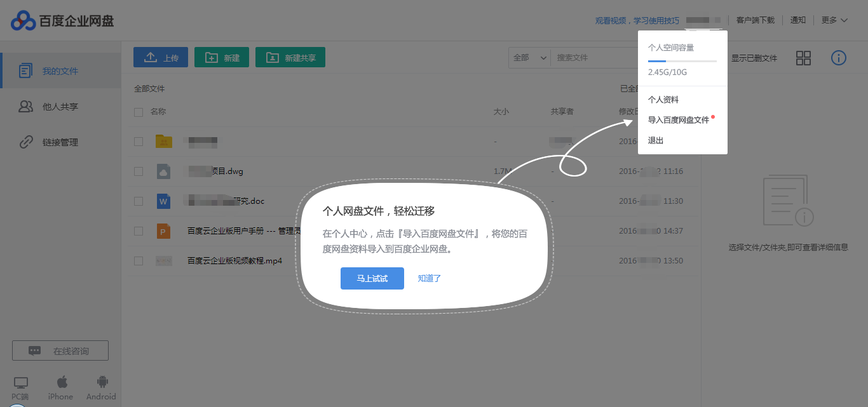Check the yellow folder row checkbox

(x=139, y=142)
